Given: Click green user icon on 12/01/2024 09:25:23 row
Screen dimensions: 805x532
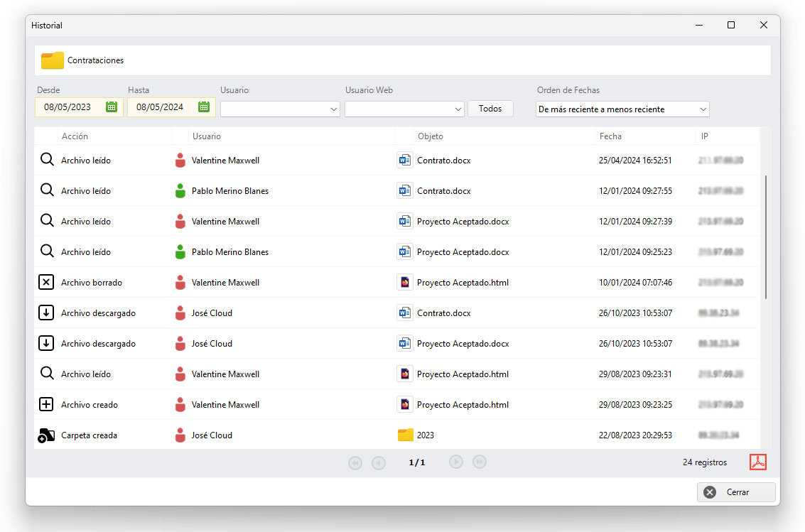Looking at the screenshot, I should (180, 251).
